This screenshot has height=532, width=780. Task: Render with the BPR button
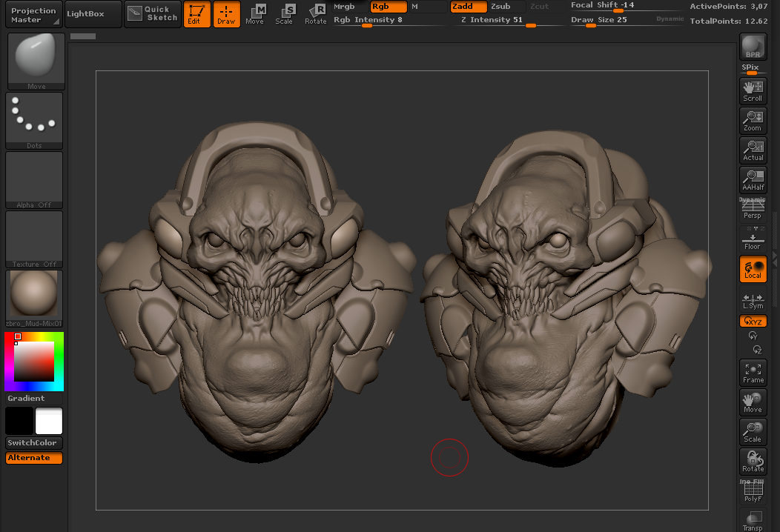[x=753, y=47]
